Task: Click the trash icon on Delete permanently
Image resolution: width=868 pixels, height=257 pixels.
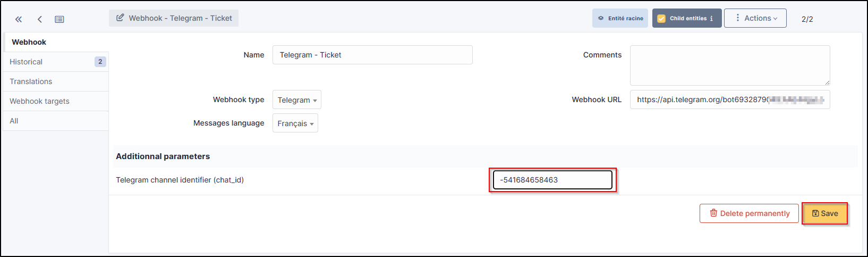Action: 713,213
